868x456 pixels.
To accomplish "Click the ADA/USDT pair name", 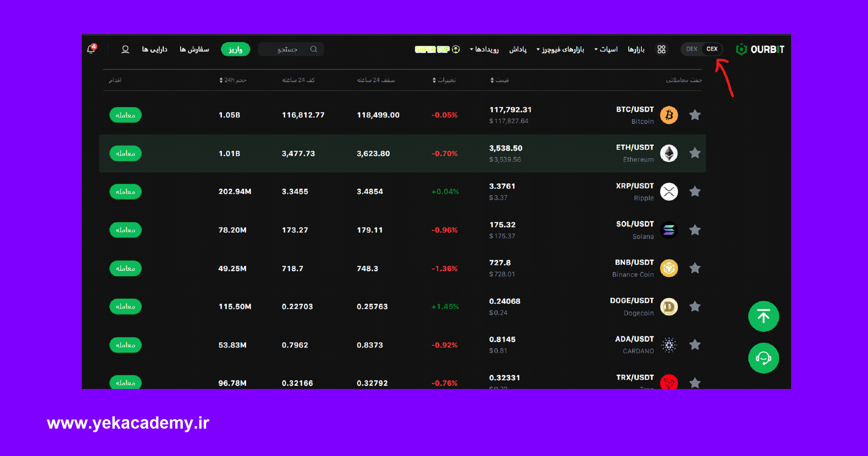I will click(634, 339).
